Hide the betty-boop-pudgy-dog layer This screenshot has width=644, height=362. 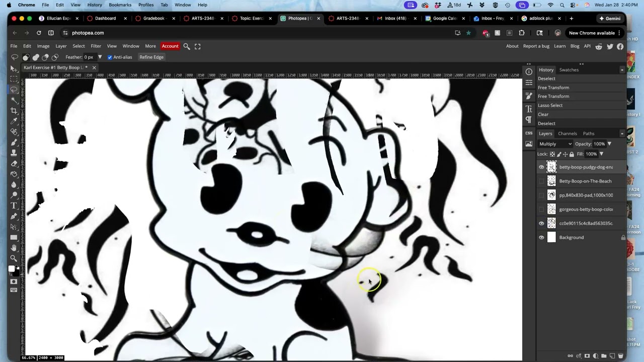click(541, 167)
